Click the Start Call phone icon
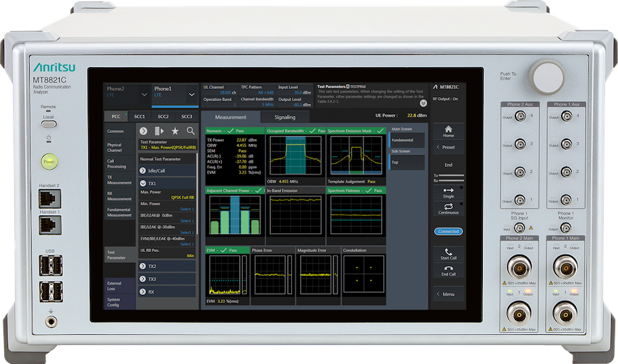Image resolution: width=618 pixels, height=364 pixels. click(x=448, y=252)
